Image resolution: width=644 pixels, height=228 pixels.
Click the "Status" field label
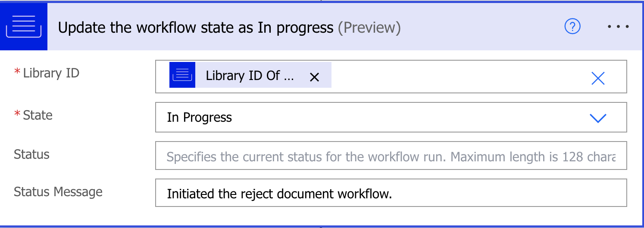point(31,154)
